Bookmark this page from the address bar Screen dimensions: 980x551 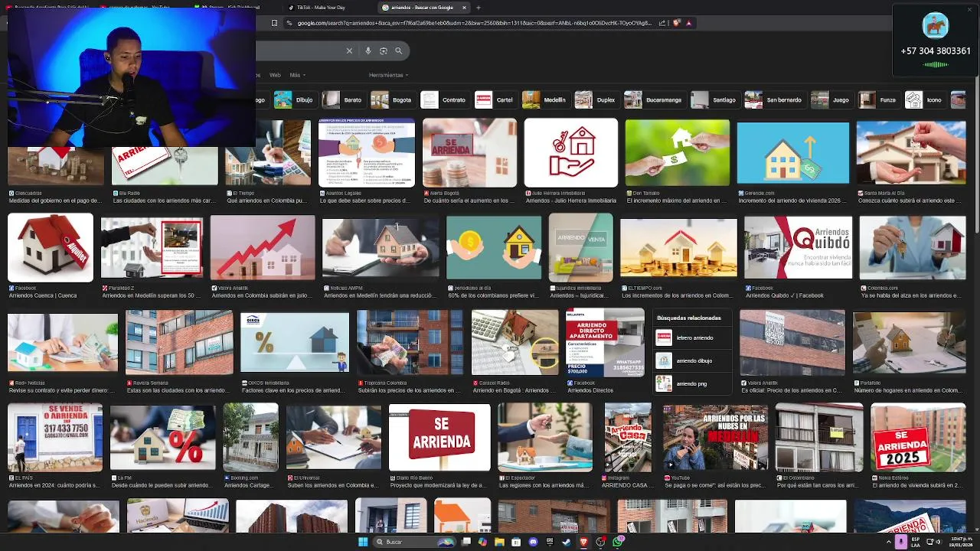click(x=274, y=23)
